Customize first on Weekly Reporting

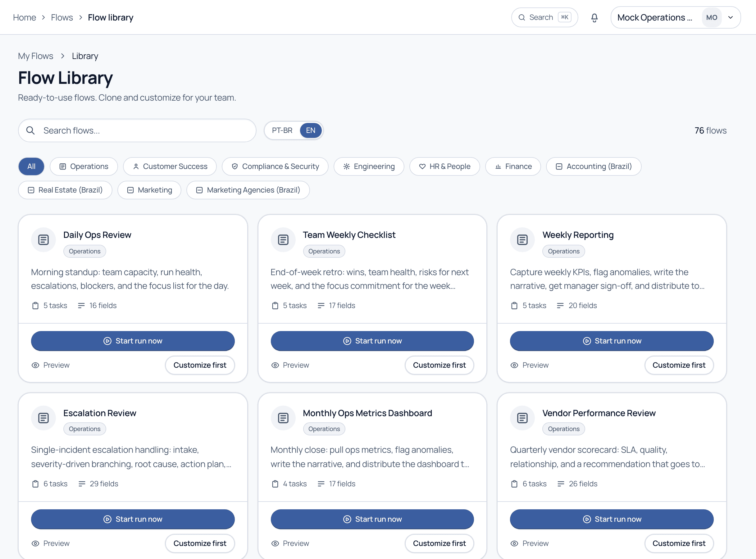click(x=679, y=365)
